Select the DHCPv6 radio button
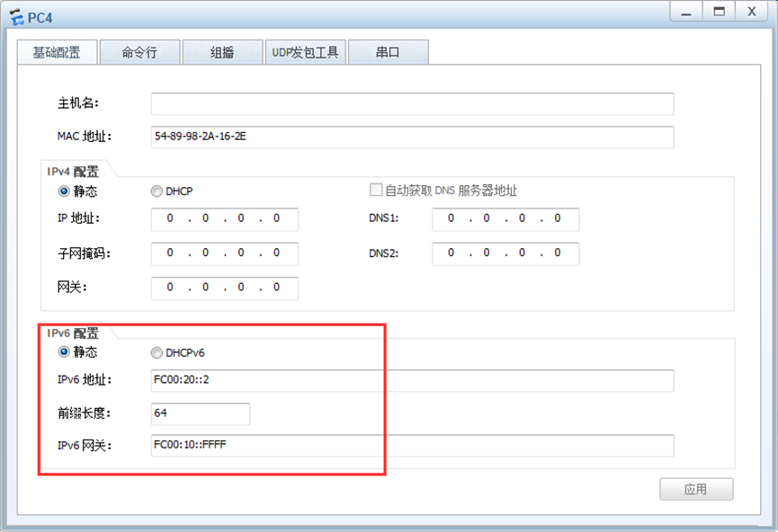Screen dimensions: 778x532 pyautogui.click(x=156, y=352)
